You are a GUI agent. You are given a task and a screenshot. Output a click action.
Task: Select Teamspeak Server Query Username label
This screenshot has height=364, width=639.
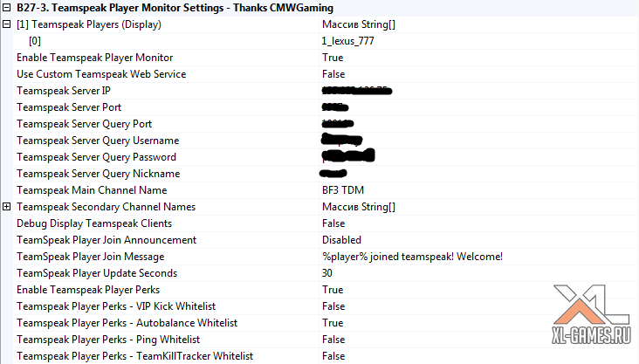[x=98, y=141]
